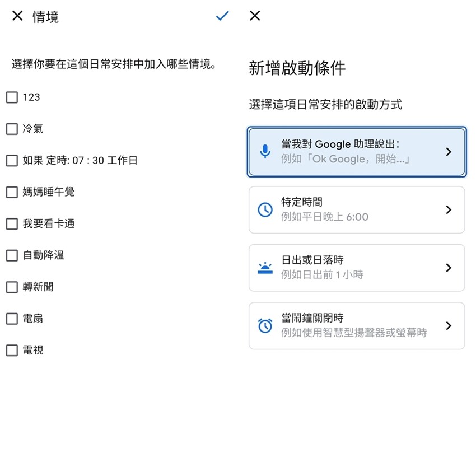The height and width of the screenshot is (476, 476).
Task: Check the 123 scene checkbox
Action: 12,97
